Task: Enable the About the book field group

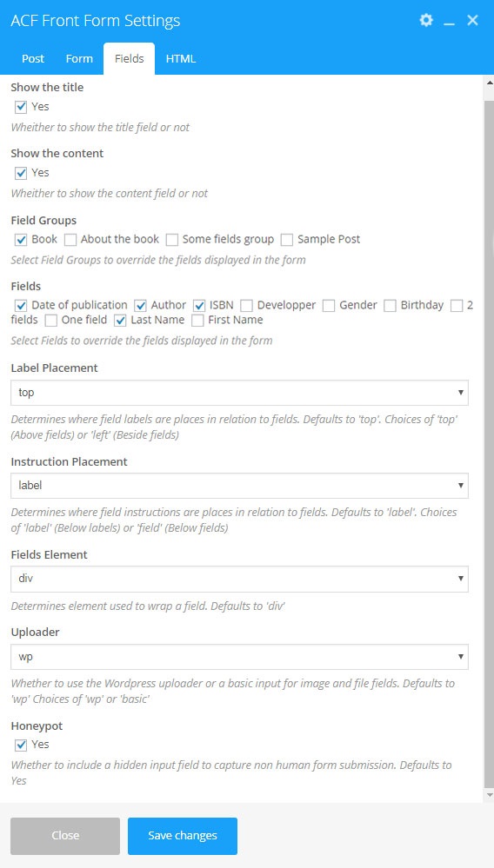Action: 70,240
